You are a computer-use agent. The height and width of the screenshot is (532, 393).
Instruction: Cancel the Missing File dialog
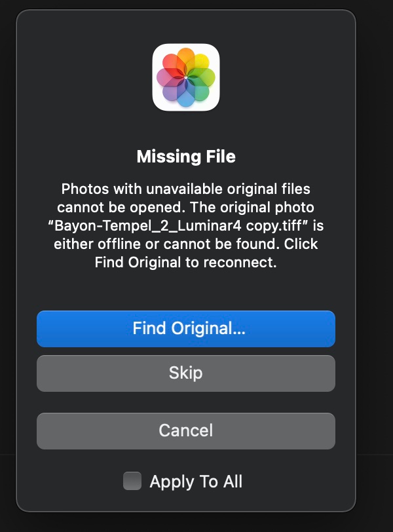point(186,430)
